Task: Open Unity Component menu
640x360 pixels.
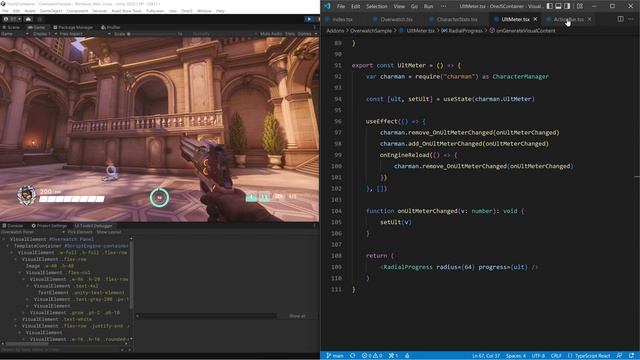Action: [x=77, y=11]
